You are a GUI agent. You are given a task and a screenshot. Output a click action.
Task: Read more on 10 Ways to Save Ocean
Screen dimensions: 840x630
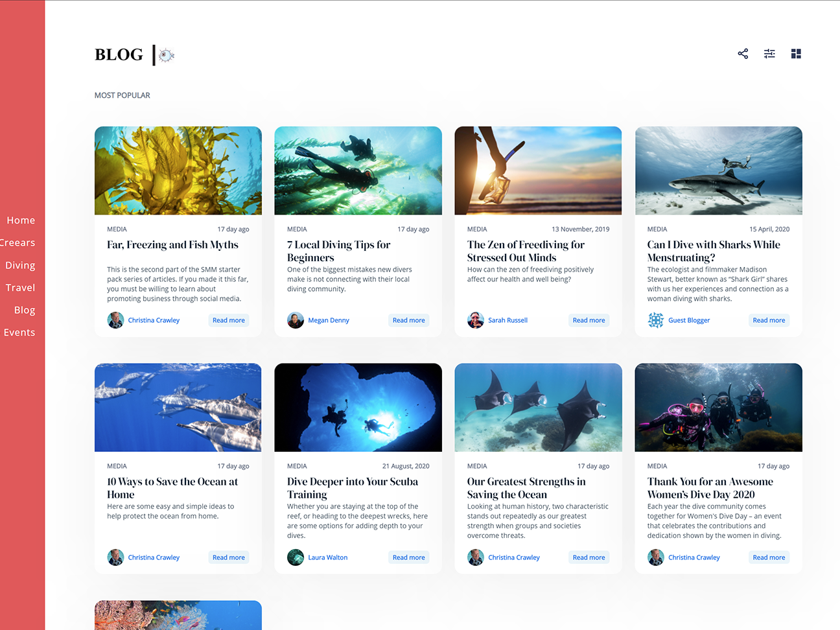pos(229,557)
